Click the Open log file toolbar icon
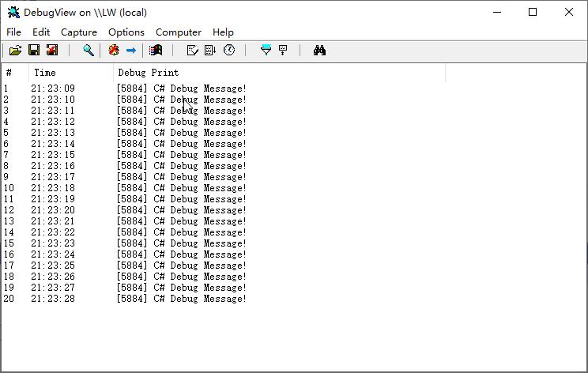588x373 pixels. [15, 51]
